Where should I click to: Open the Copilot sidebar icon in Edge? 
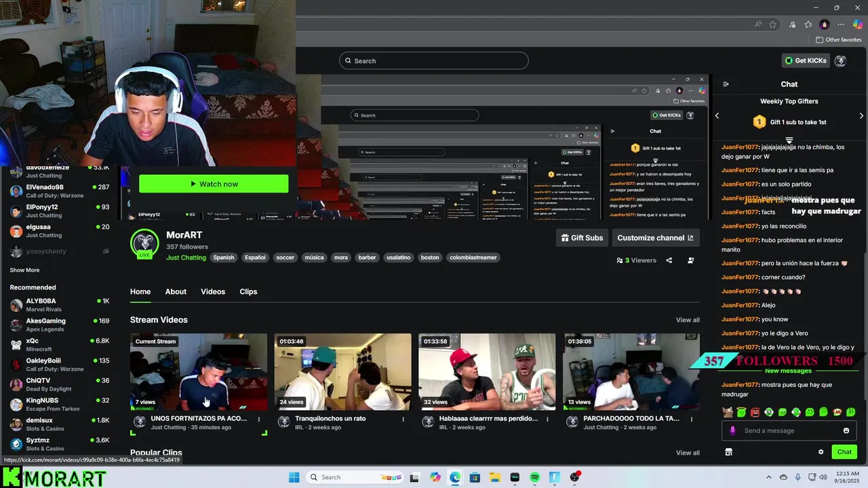click(857, 24)
